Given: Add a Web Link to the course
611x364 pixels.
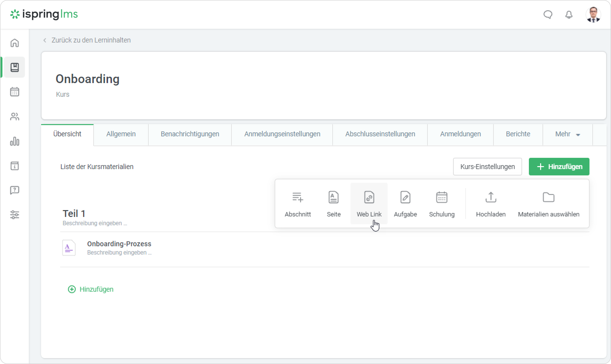Looking at the screenshot, I should (369, 203).
